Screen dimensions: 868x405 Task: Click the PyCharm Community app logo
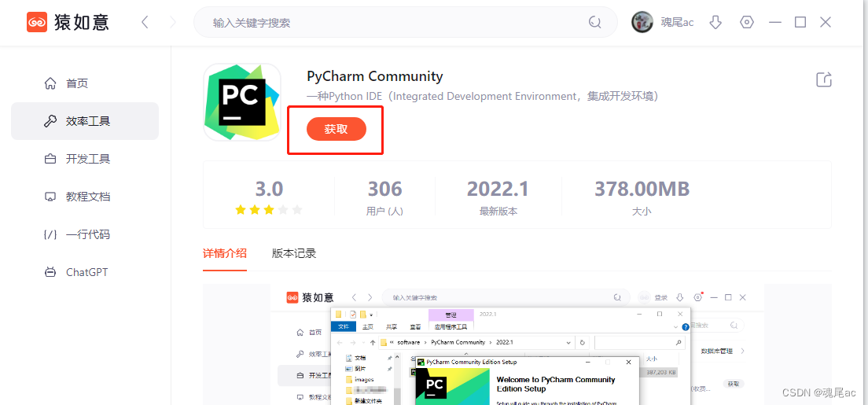click(242, 102)
